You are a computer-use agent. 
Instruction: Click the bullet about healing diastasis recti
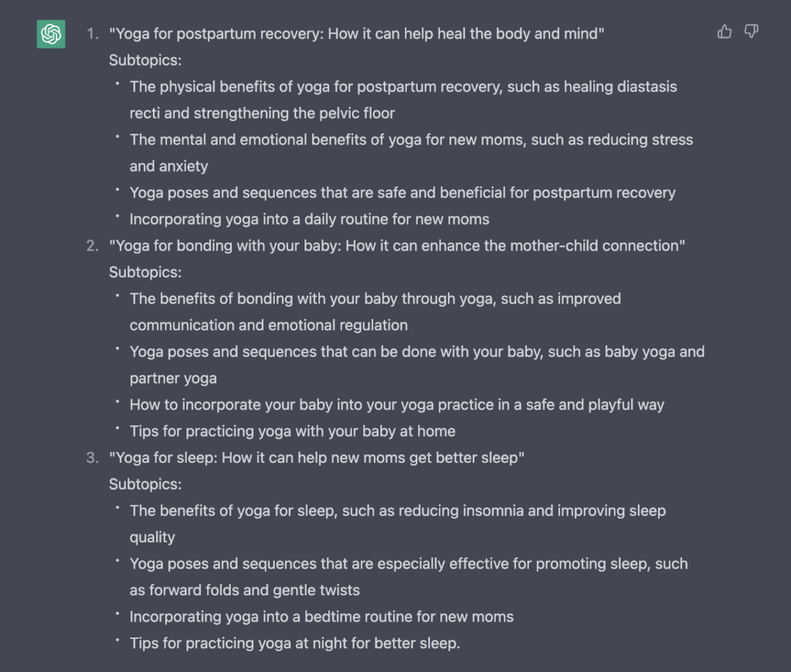click(x=403, y=87)
